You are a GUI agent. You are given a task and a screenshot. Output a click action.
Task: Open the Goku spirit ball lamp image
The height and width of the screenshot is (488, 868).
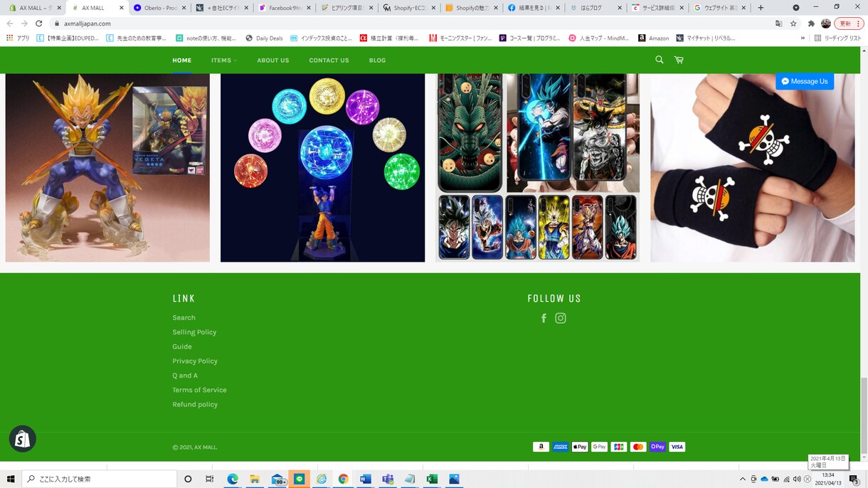(322, 168)
